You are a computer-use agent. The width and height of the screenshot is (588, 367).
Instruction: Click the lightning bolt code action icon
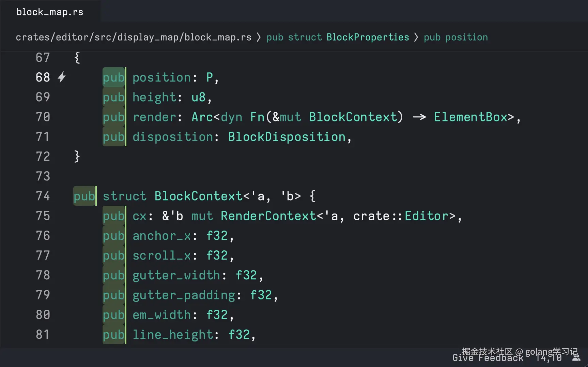(x=62, y=77)
